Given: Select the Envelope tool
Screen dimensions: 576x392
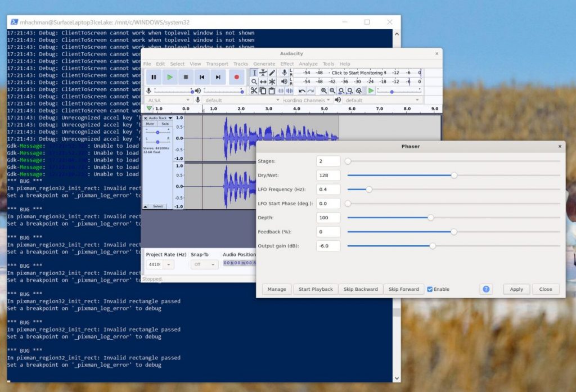Looking at the screenshot, I should coord(263,73).
